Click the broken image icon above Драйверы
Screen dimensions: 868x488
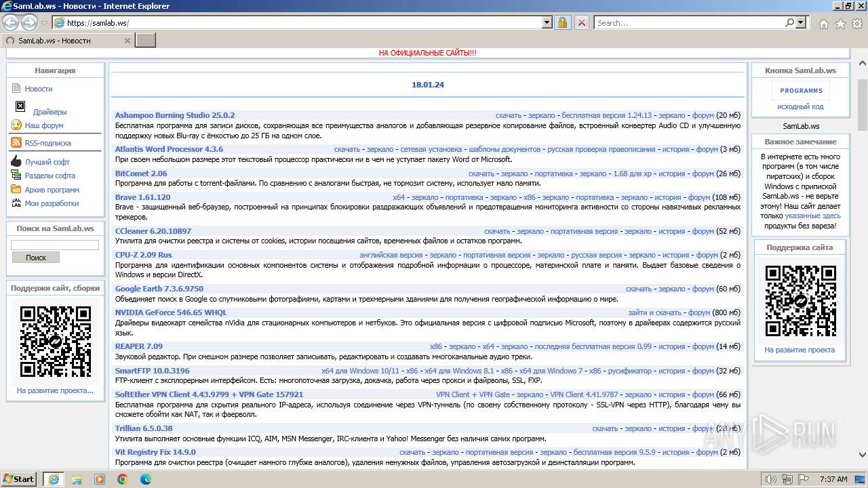point(20,106)
